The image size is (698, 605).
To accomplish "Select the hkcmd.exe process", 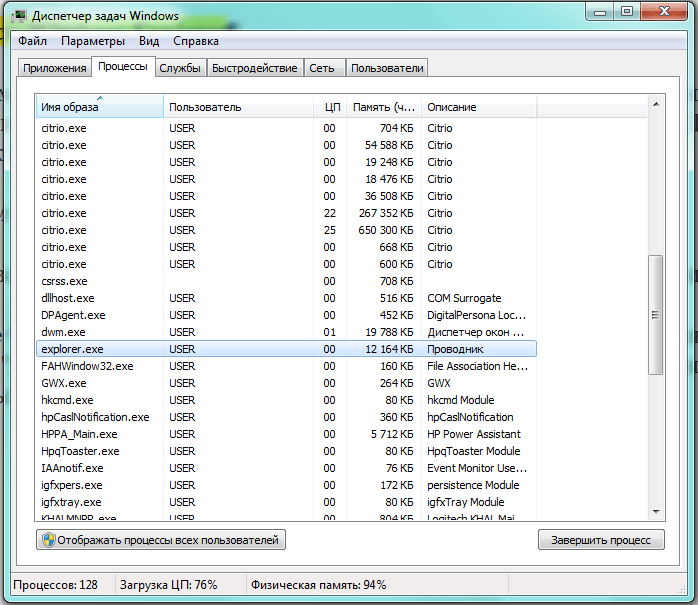I will point(286,400).
